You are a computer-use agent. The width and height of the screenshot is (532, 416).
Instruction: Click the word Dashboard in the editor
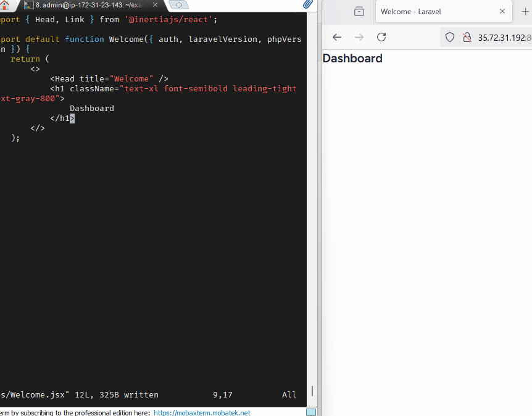[91, 108]
